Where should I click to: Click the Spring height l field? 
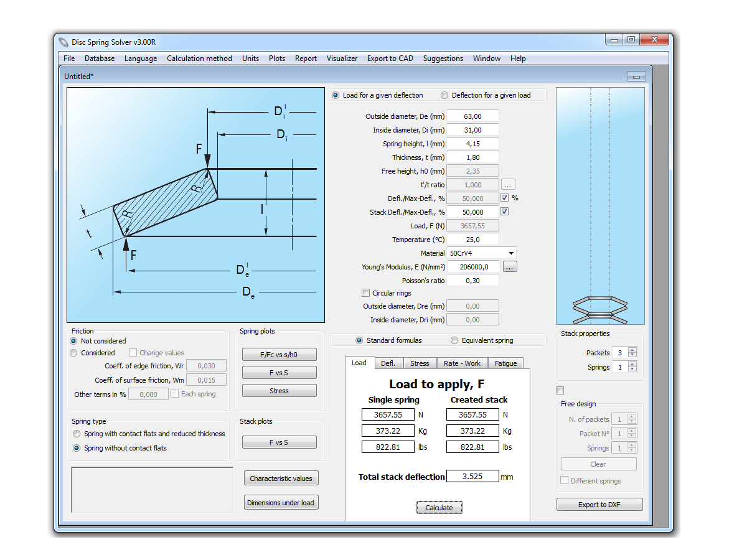click(472, 144)
